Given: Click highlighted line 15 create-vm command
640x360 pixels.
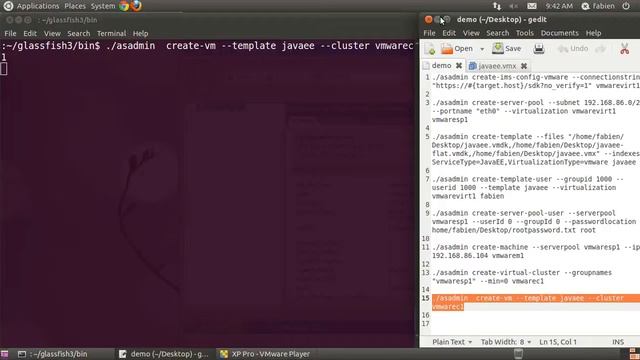Looking at the screenshot, I should click(536, 302).
